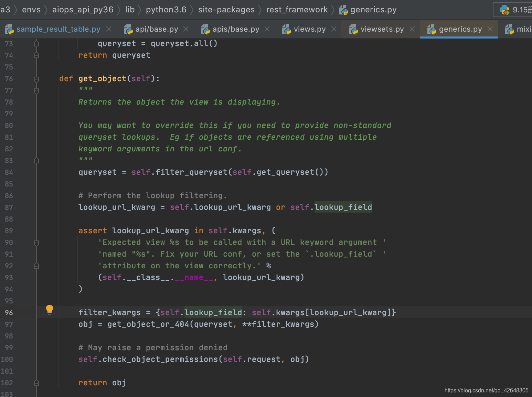This screenshot has height=397, width=532.
Task: Navigate to python3.6 in the breadcrumb
Action: [x=166, y=10]
